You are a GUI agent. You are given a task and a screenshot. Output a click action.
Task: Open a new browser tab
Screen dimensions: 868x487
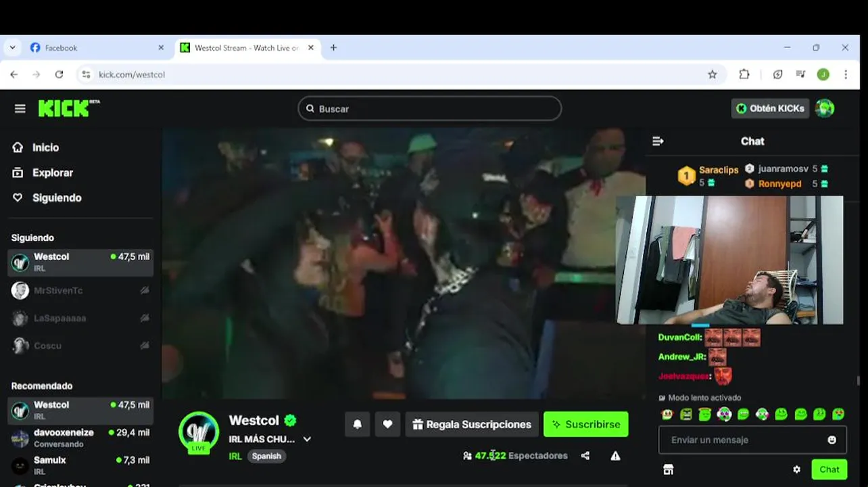(x=333, y=48)
